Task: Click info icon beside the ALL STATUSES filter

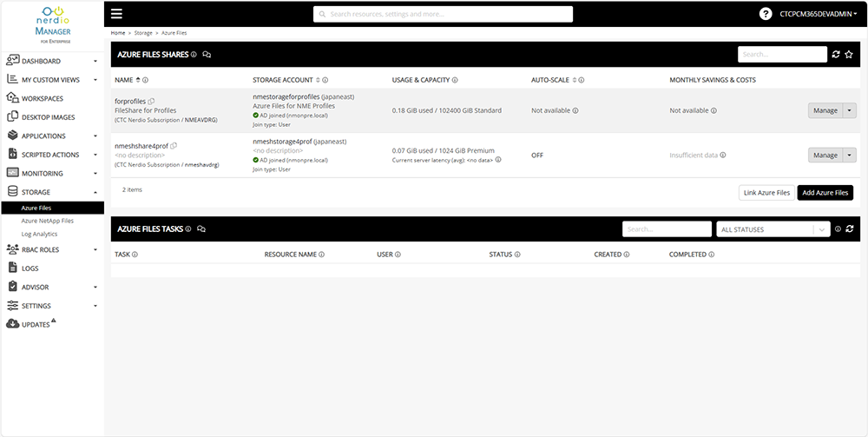Action: [838, 228]
